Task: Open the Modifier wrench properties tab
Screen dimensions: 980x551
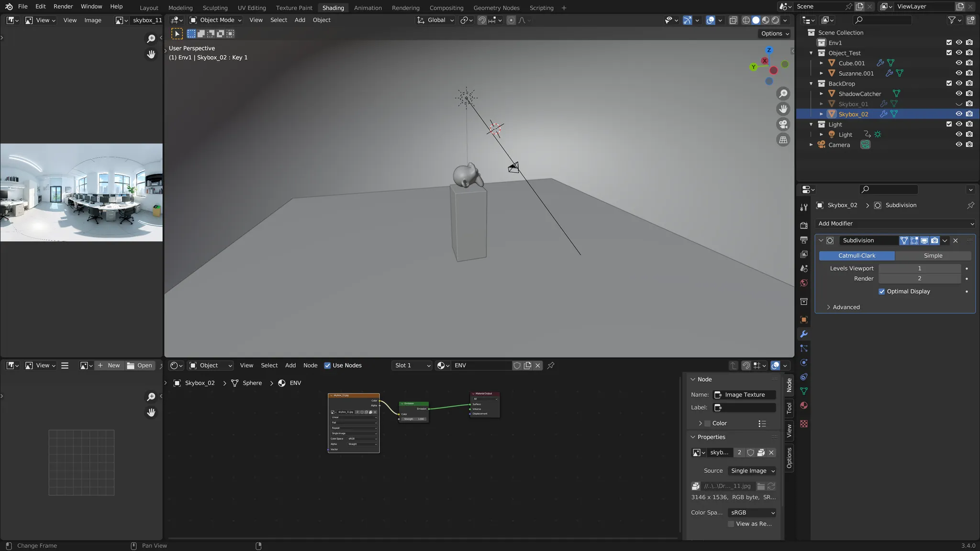Action: (804, 334)
